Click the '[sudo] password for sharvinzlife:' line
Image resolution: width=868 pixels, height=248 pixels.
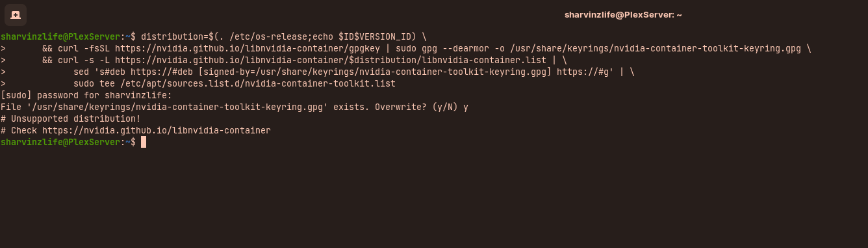(86, 95)
